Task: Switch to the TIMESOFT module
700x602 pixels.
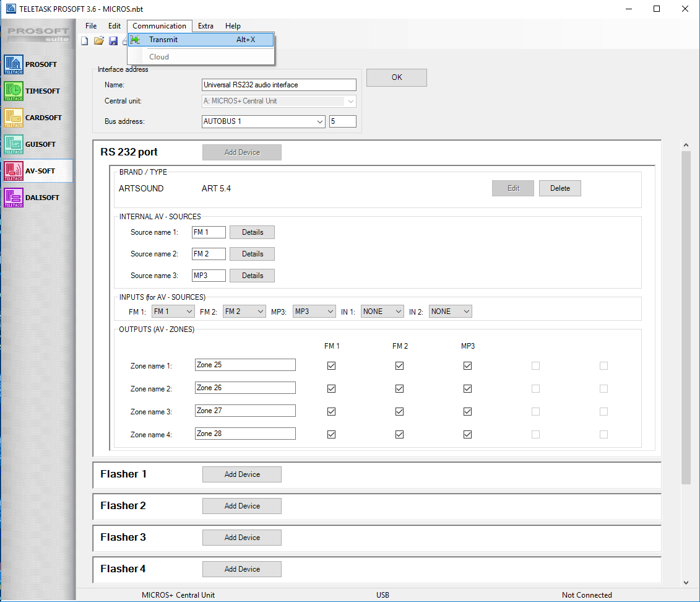Action: point(32,91)
